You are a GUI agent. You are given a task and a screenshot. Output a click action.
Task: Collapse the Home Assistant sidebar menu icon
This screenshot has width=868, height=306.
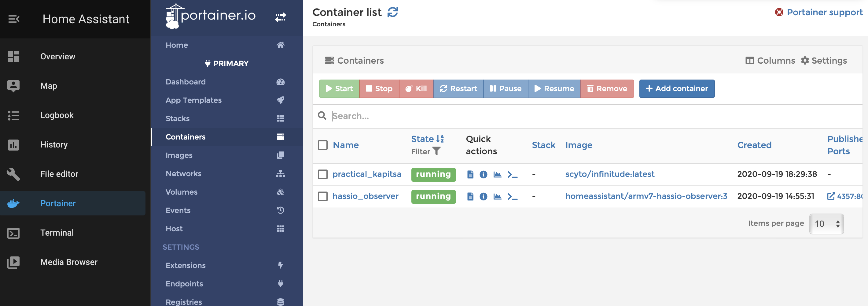coord(14,19)
